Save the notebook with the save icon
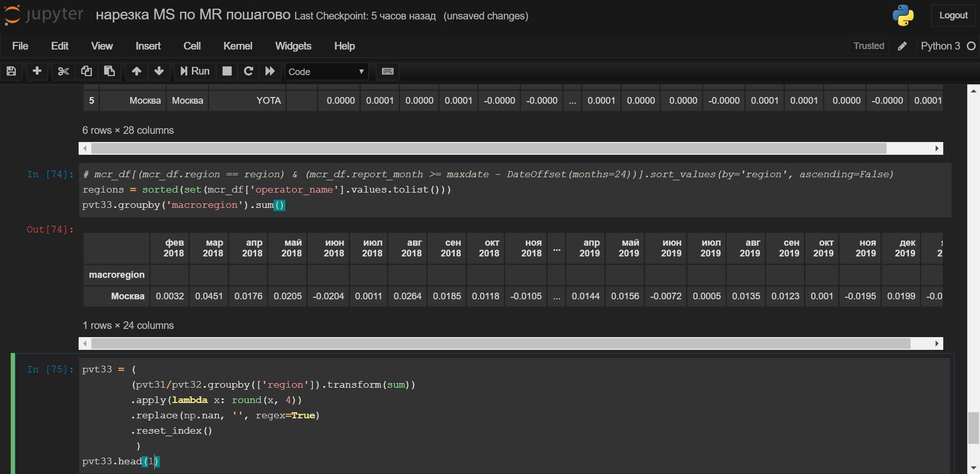This screenshot has width=980, height=474. (11, 72)
